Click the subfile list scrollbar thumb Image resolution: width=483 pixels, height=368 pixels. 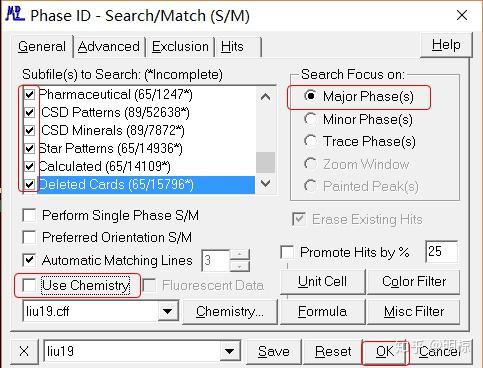click(265, 162)
